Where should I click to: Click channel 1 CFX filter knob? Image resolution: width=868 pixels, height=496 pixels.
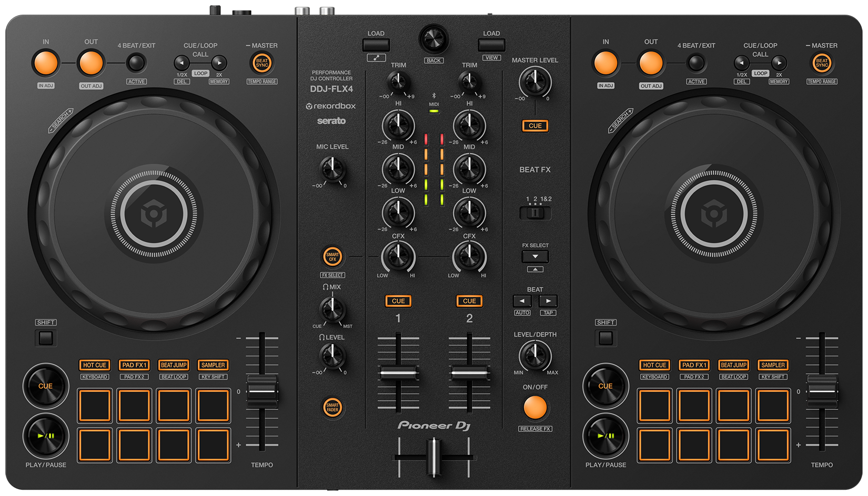[398, 257]
